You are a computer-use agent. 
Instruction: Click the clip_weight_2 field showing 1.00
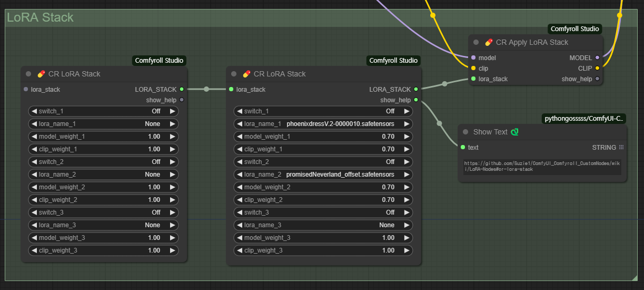pyautogui.click(x=103, y=200)
